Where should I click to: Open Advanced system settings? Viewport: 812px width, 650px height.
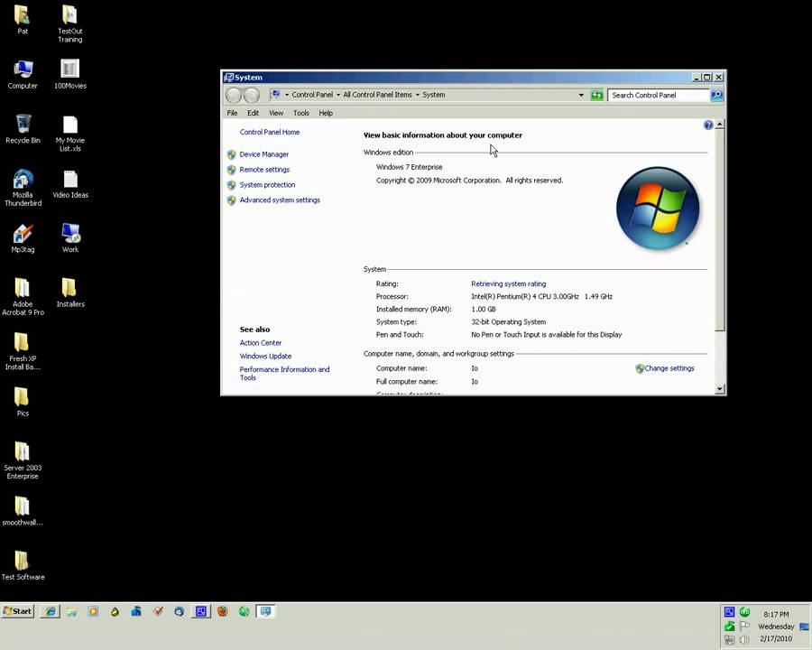(x=280, y=200)
